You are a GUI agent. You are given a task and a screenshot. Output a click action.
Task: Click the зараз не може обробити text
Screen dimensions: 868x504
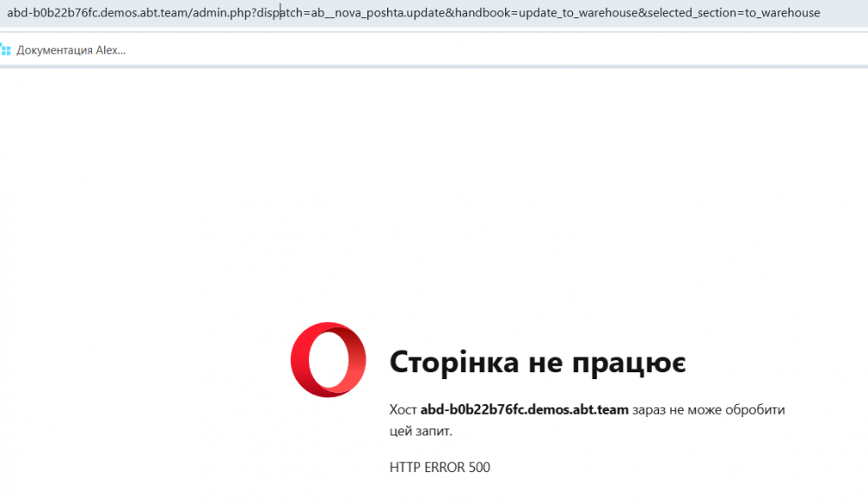[707, 409]
